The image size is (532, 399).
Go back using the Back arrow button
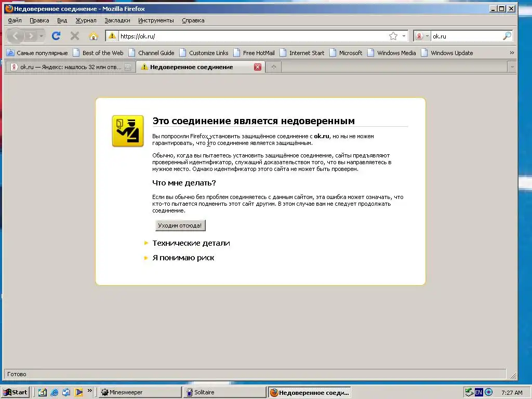15,36
